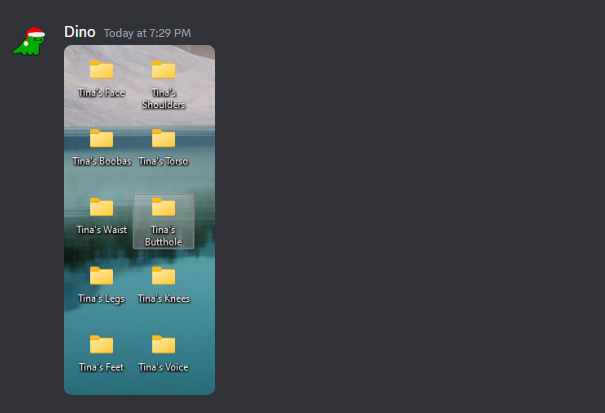The width and height of the screenshot is (605, 413).
Task: Click the "Tina's Voice" label text
Action: [164, 367]
